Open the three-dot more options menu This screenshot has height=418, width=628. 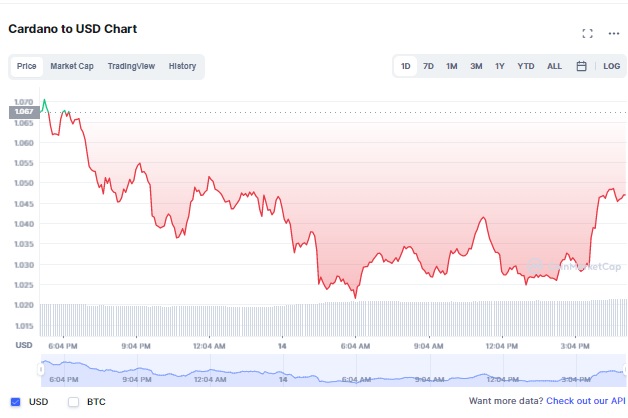point(613,33)
